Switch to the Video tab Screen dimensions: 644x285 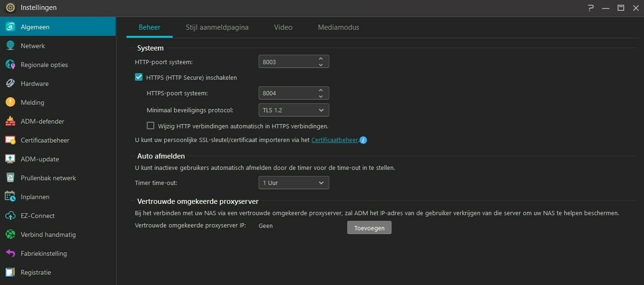click(283, 27)
